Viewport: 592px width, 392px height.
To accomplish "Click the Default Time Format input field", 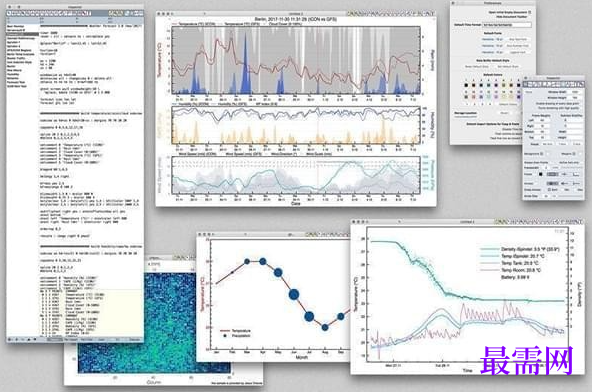I will coord(507,25).
